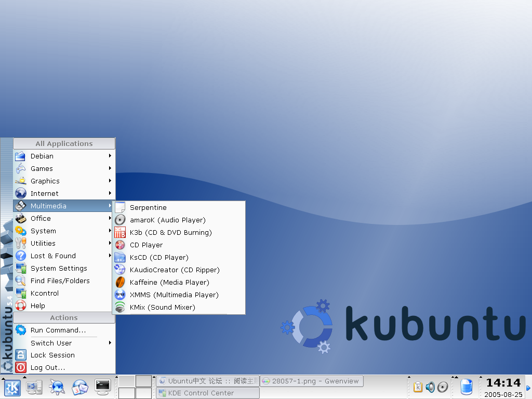Click the K3b burning app icon
The image size is (532, 399).
click(x=120, y=232)
